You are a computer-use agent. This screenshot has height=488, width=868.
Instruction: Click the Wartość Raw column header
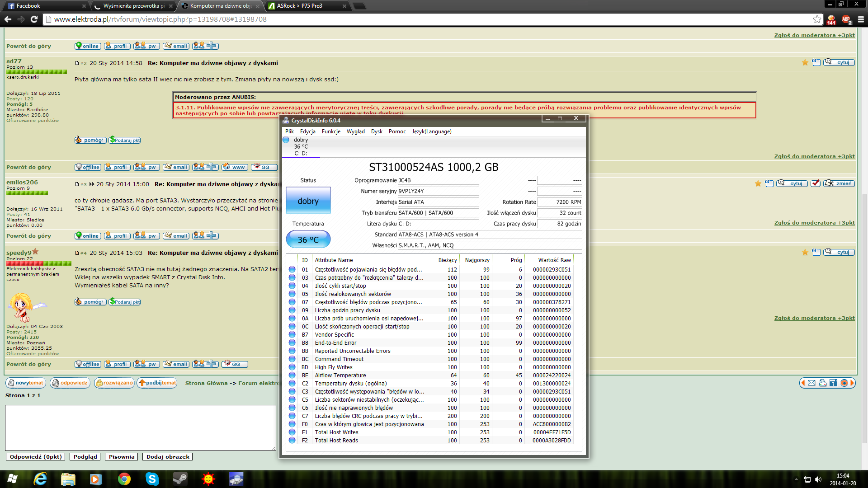(554, 260)
